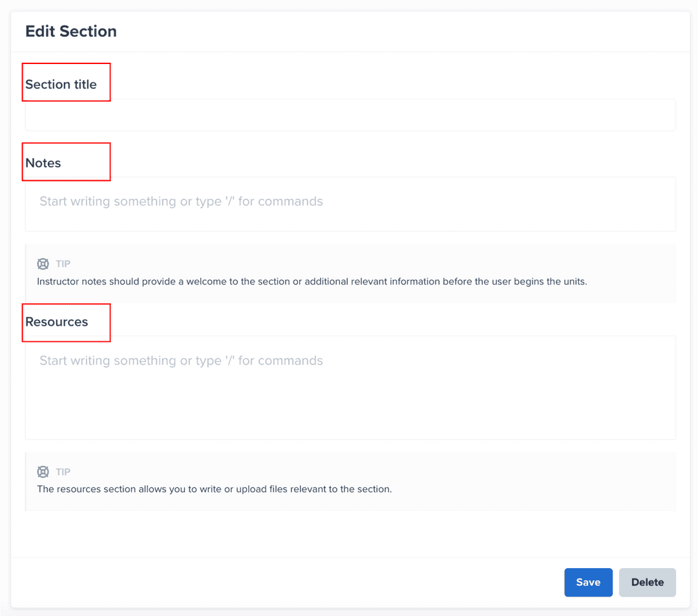Click the TIP label under the Notes editor
Image resolution: width=698 pixels, height=616 pixels.
click(63, 264)
